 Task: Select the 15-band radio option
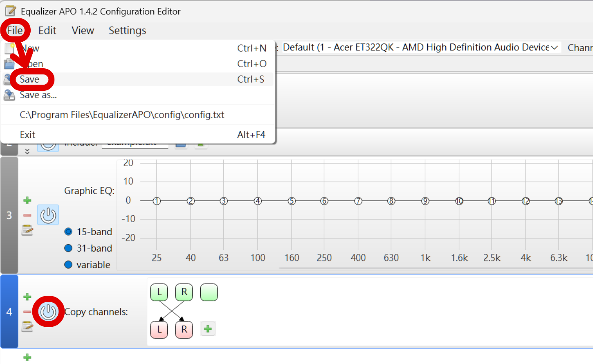point(68,232)
